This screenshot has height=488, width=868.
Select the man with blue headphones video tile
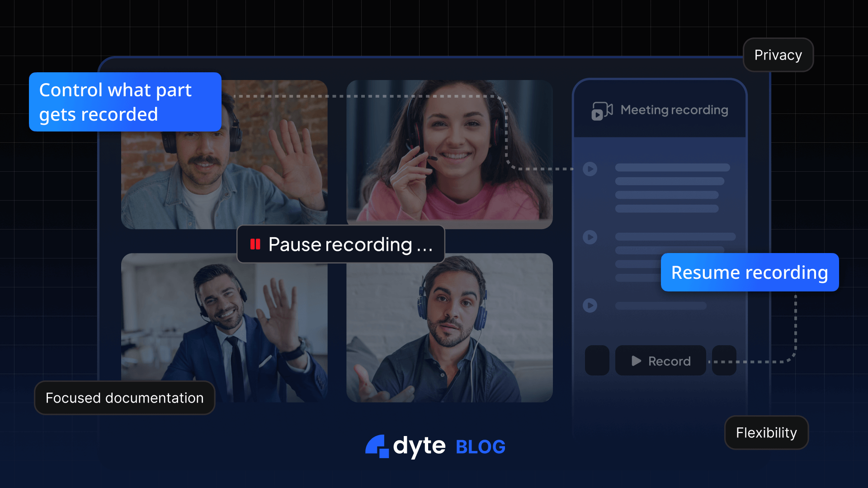tap(449, 328)
